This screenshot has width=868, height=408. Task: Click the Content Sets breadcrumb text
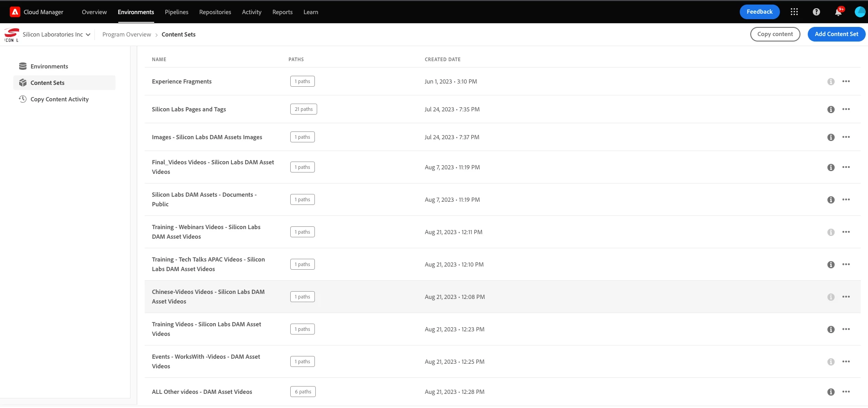(x=178, y=35)
